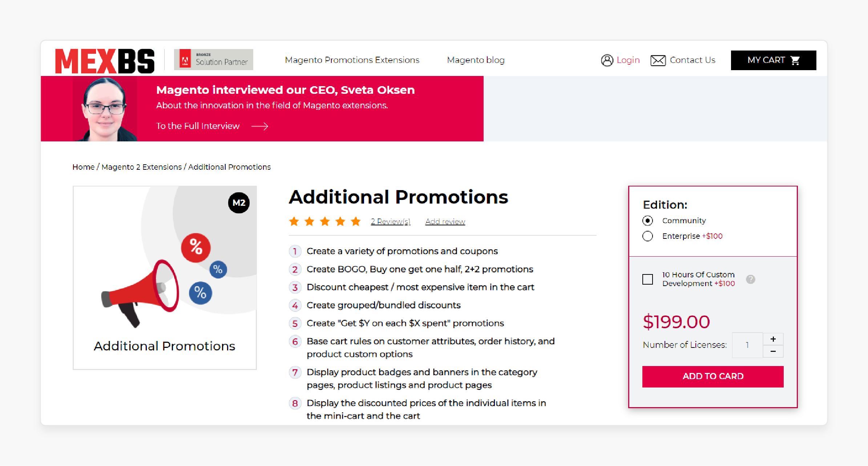The image size is (868, 466).
Task: Decrease number of licenses with minus button
Action: 773,351
